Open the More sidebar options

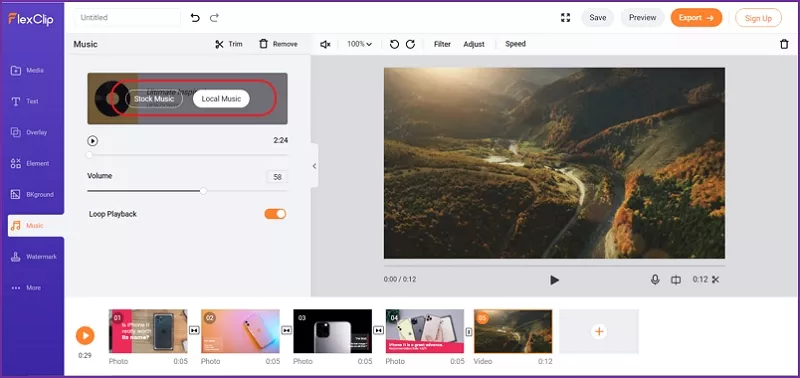coord(27,288)
